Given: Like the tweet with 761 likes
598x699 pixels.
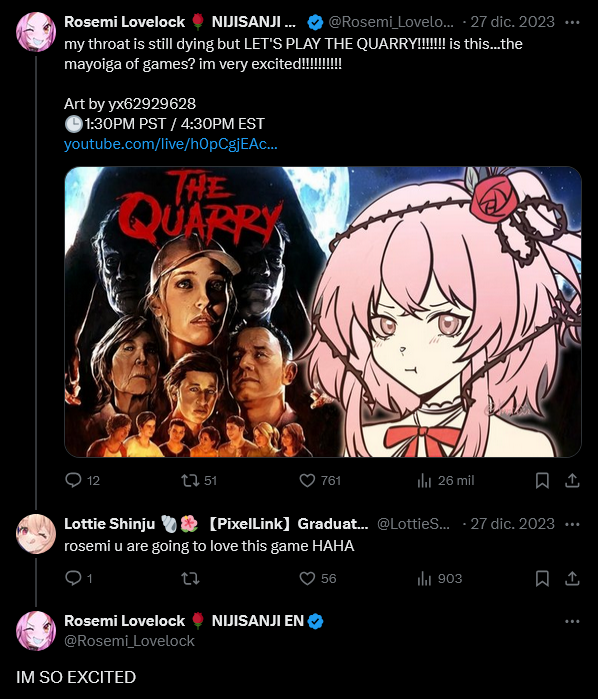Looking at the screenshot, I should [x=320, y=480].
